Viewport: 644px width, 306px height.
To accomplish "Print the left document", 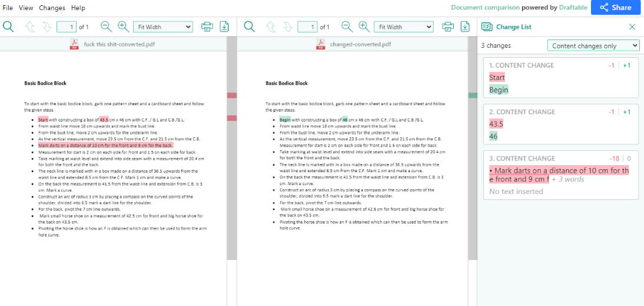I will [x=207, y=27].
